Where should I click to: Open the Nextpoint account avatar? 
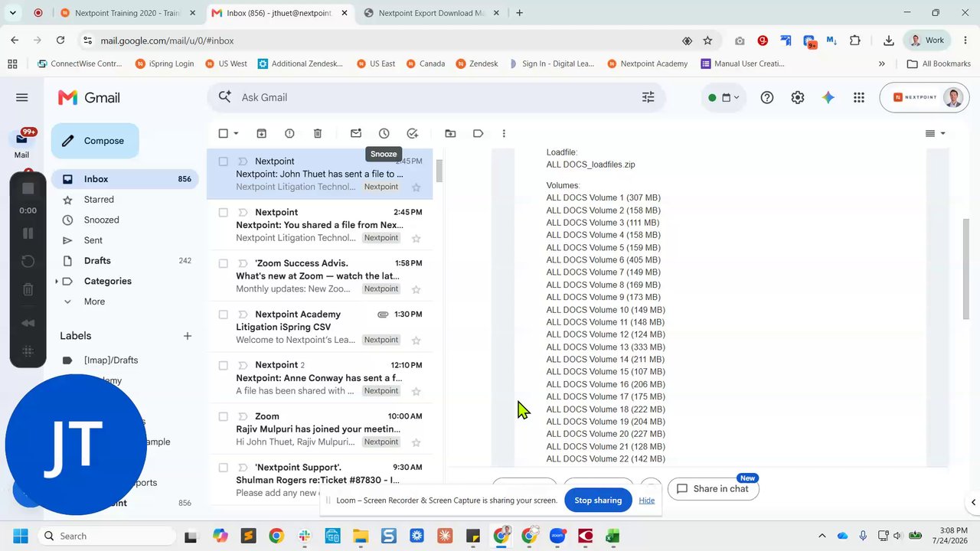pyautogui.click(x=953, y=97)
